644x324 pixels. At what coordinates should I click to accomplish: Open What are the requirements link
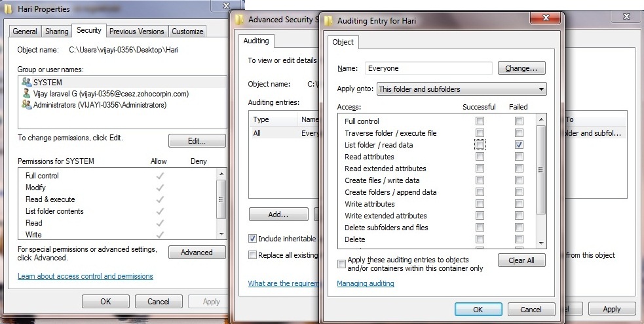click(284, 283)
